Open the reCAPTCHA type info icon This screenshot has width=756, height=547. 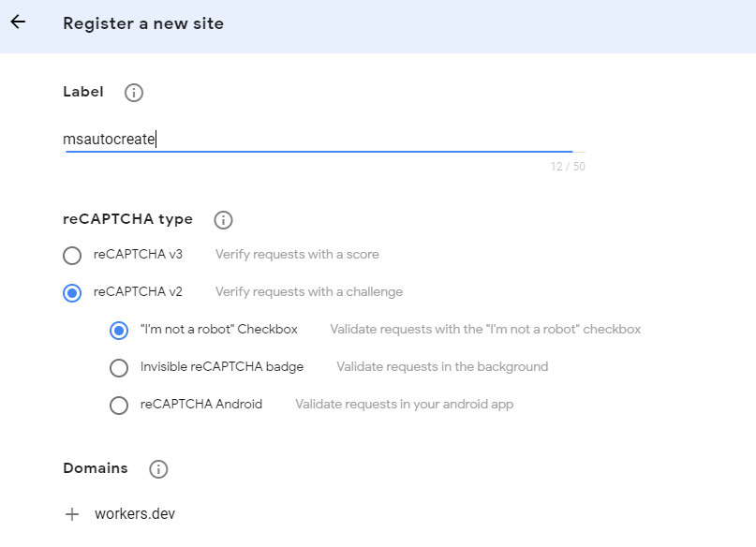pos(223,220)
